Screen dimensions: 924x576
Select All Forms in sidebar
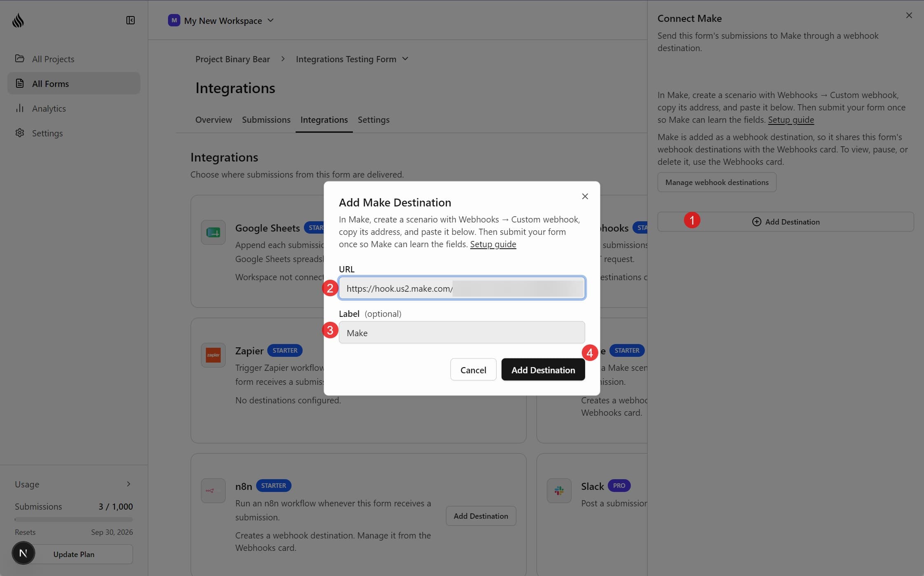(74, 84)
